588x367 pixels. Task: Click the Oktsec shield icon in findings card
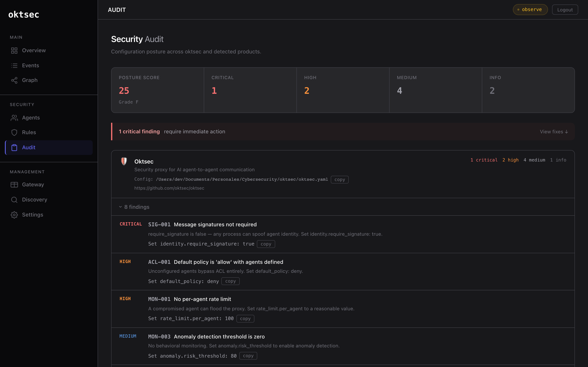pos(124,161)
